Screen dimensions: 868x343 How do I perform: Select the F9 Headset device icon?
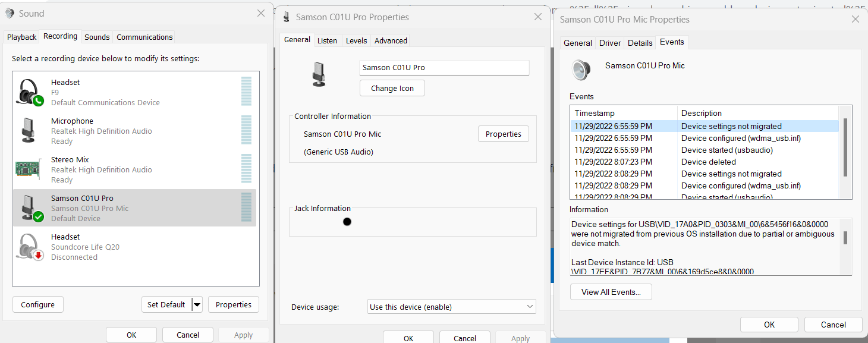(x=30, y=92)
